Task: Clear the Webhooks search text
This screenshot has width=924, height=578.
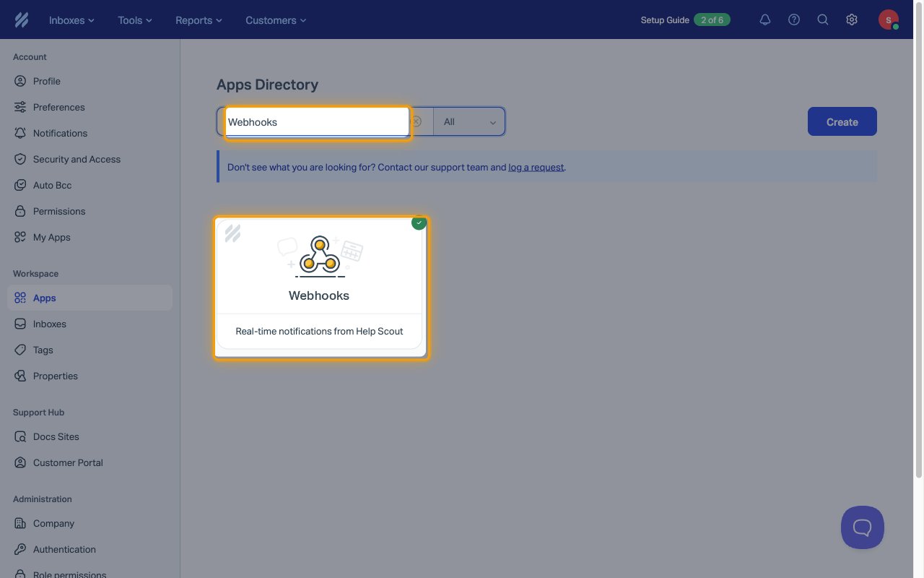Action: click(x=417, y=121)
